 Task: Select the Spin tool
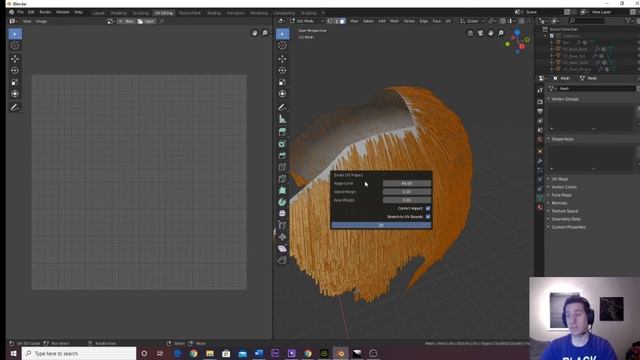point(282,202)
